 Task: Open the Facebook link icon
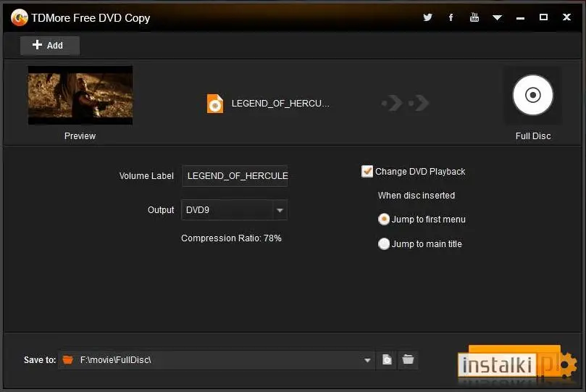[451, 17]
